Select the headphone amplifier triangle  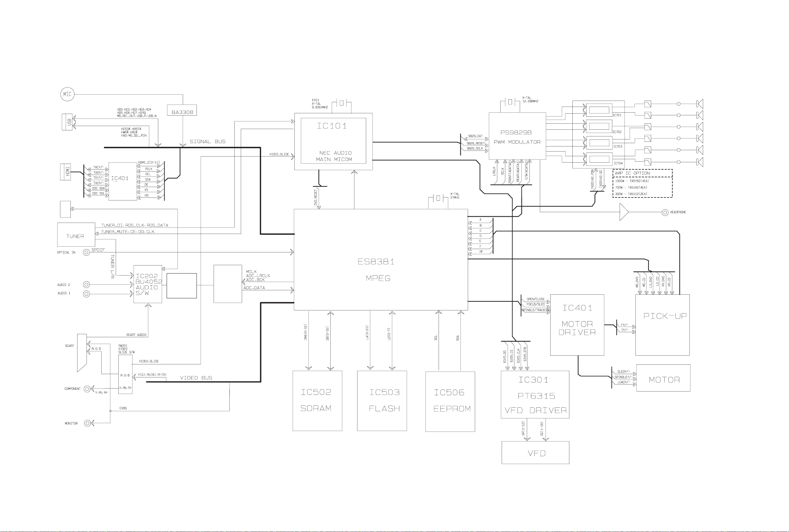[x=624, y=212]
